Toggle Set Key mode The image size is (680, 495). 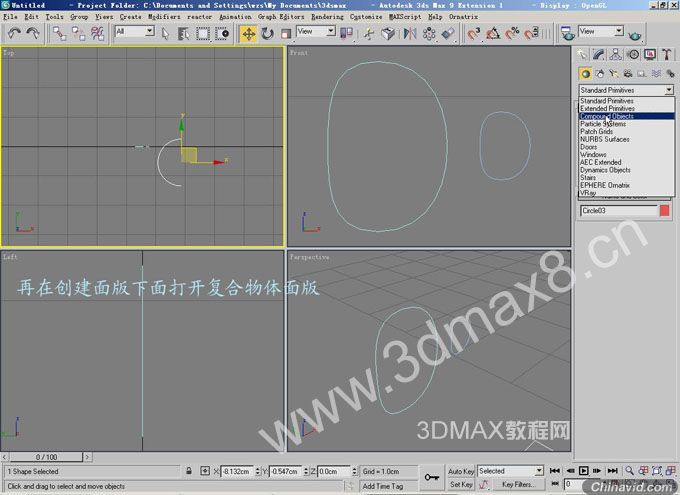[x=460, y=484]
